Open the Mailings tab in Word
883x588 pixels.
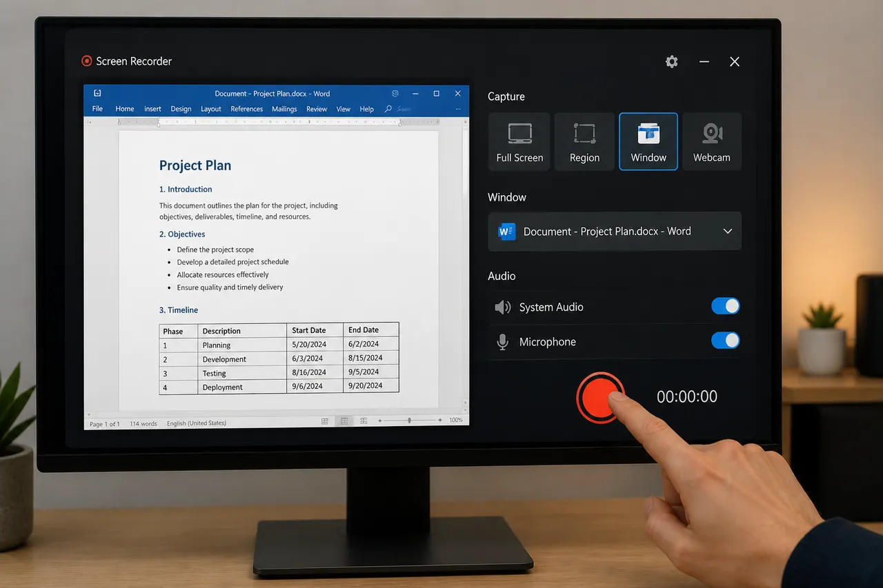(x=284, y=109)
